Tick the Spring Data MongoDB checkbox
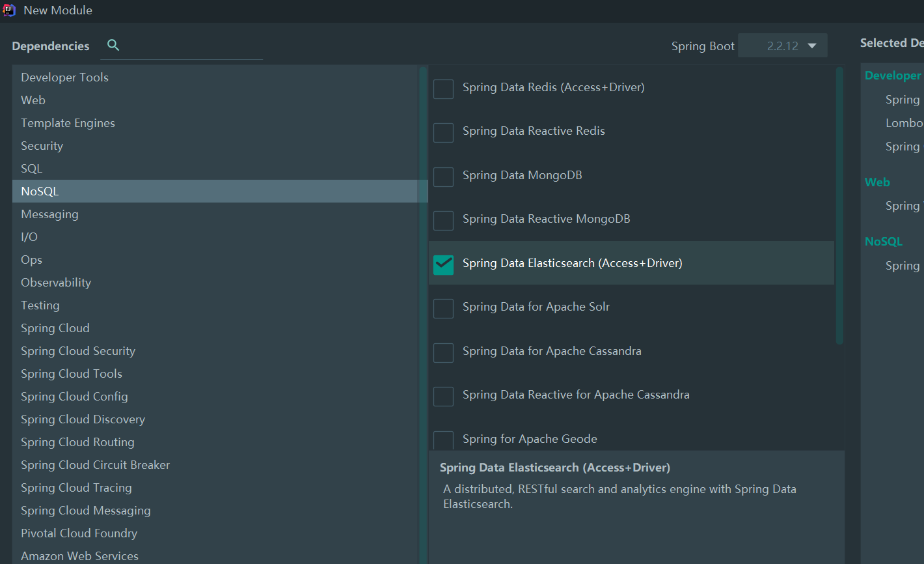This screenshot has height=564, width=924. [x=443, y=176]
